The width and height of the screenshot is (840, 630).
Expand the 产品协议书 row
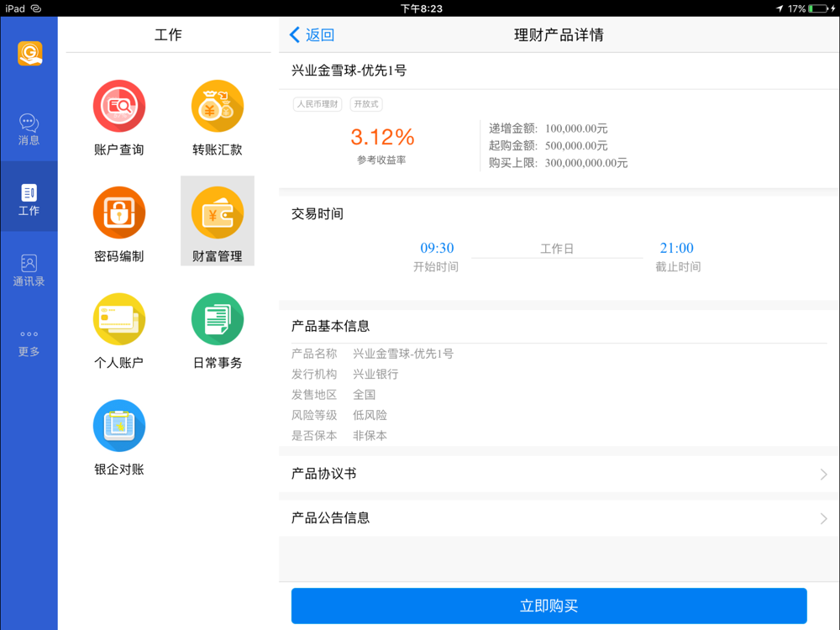[559, 474]
